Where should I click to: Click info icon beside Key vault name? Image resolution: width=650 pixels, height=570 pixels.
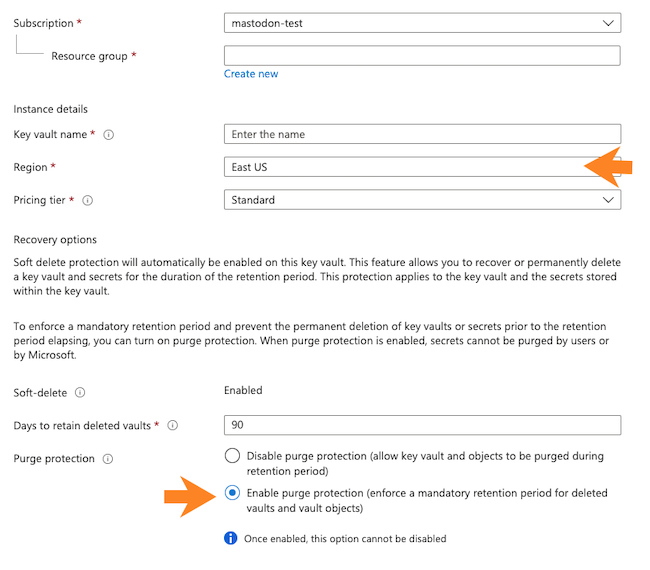[109, 135]
